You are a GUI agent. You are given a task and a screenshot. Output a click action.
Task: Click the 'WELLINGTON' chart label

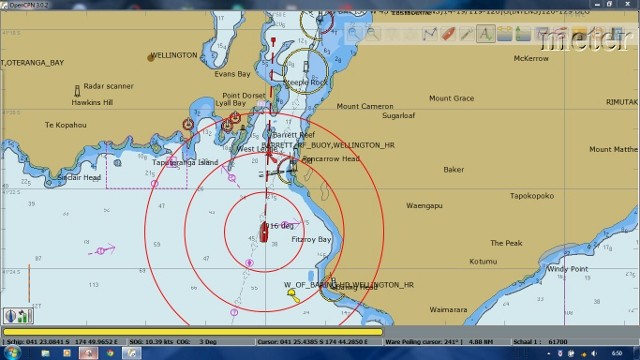[174, 55]
